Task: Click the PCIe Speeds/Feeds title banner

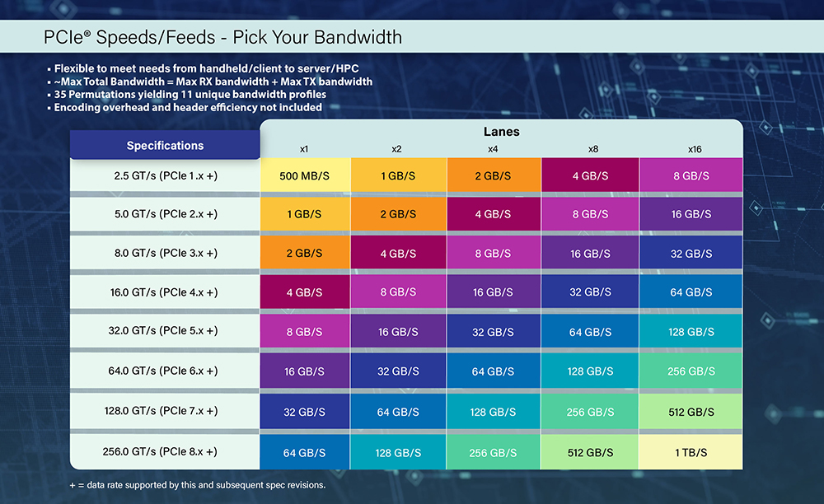Action: click(x=222, y=37)
